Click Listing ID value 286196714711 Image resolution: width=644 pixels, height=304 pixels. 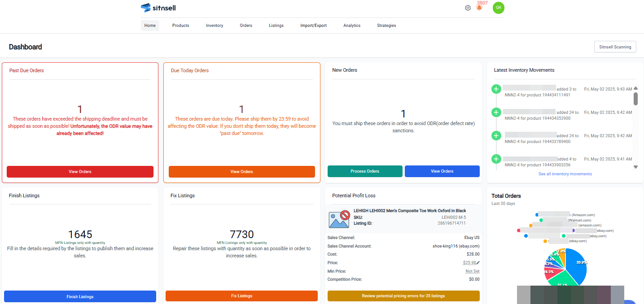452,223
